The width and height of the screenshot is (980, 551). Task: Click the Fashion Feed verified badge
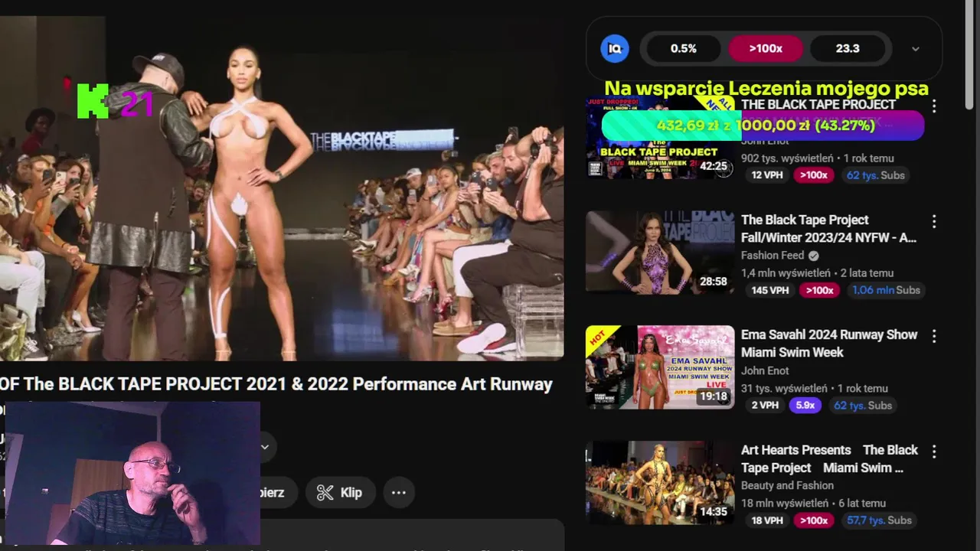(813, 256)
